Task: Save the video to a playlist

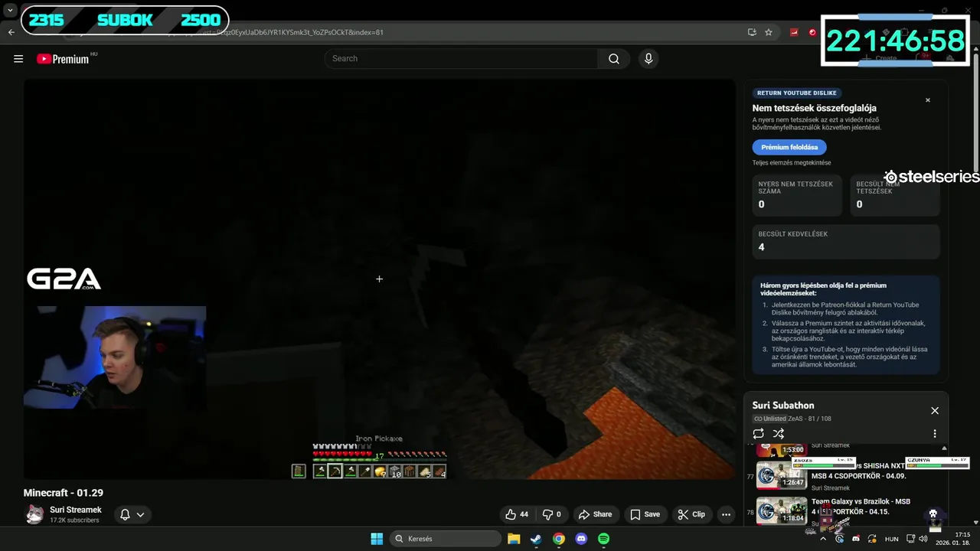Action: pyautogui.click(x=645, y=514)
